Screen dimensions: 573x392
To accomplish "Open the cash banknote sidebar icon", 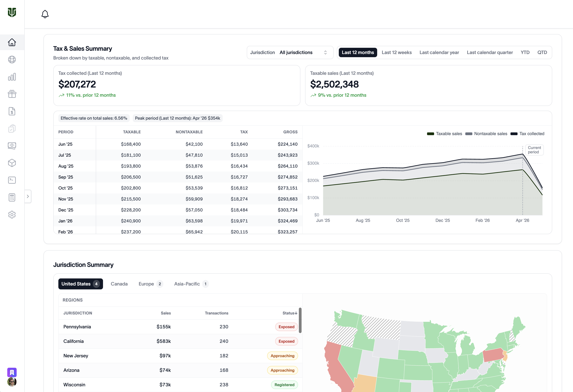I will tap(12, 146).
